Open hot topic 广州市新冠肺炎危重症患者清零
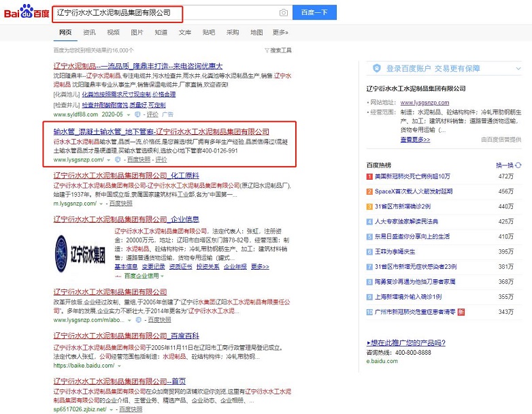The width and height of the screenshot is (532, 414). (414, 312)
